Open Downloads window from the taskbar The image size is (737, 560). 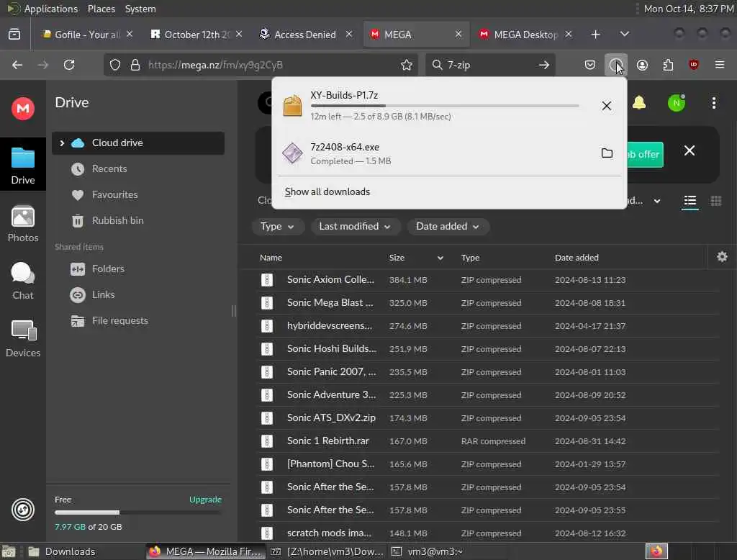tap(70, 551)
